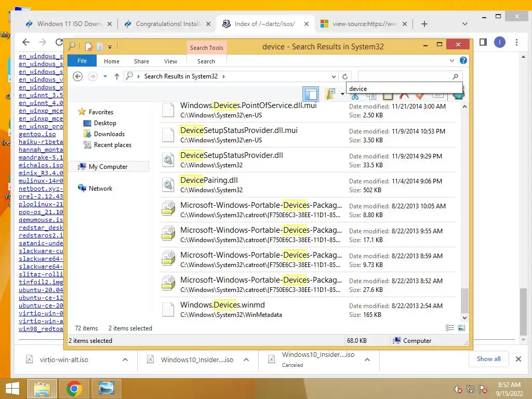Click the magnifier icon in Explorer title bar
This screenshot has height=399, width=532.
click(x=72, y=46)
